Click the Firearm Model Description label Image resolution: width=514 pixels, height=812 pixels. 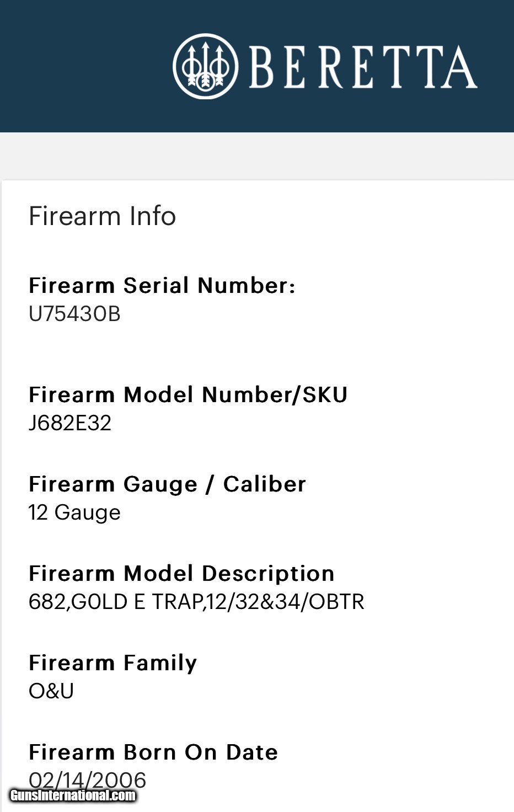[x=181, y=574]
